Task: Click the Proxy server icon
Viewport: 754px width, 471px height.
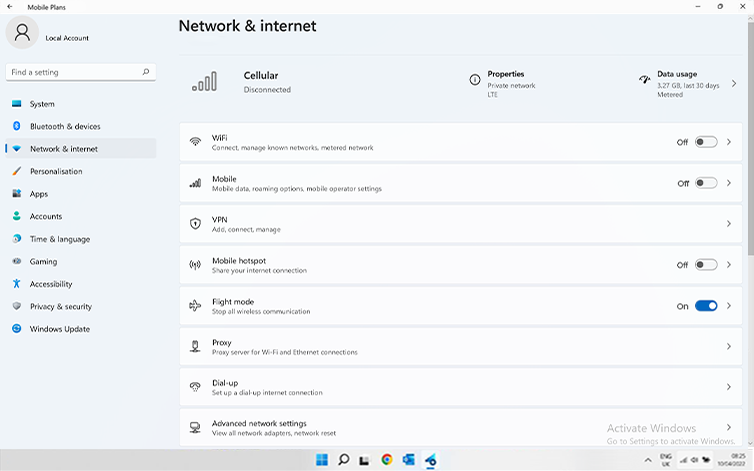Action: click(195, 347)
